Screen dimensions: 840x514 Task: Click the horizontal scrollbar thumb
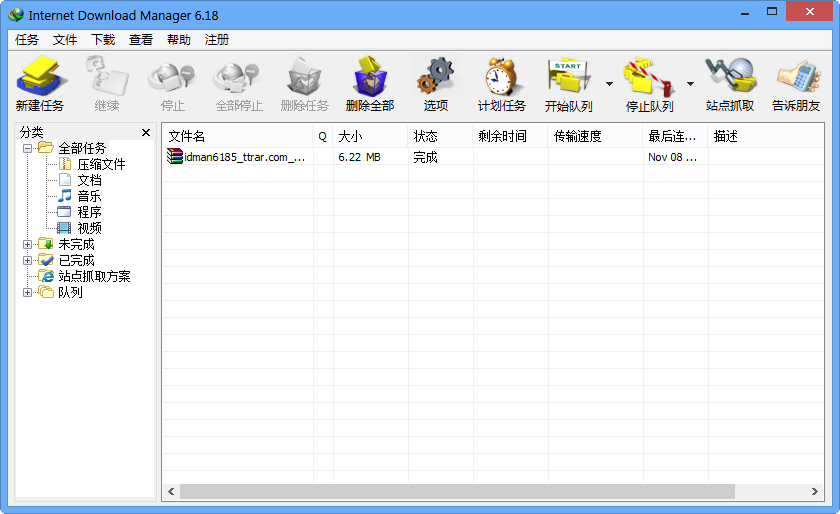click(458, 491)
